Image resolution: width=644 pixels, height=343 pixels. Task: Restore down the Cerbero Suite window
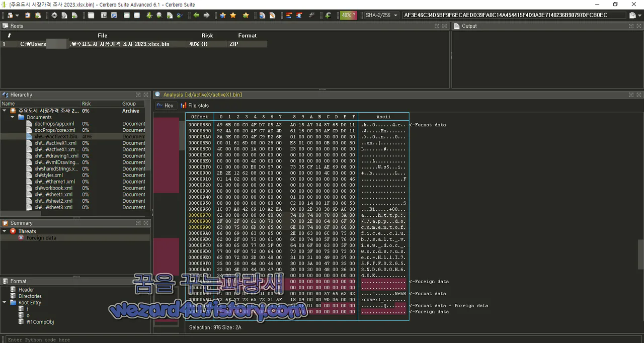click(x=615, y=4)
